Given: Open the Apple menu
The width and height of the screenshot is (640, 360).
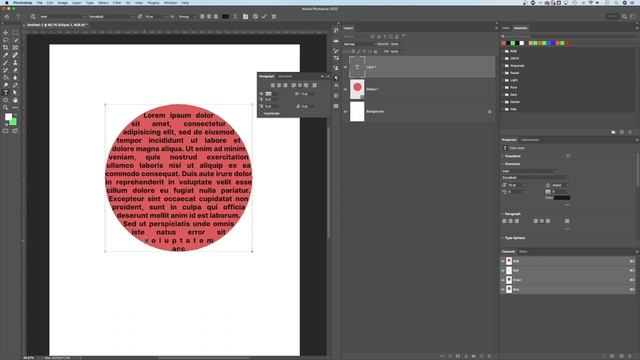Looking at the screenshot, I should (x=7, y=2).
